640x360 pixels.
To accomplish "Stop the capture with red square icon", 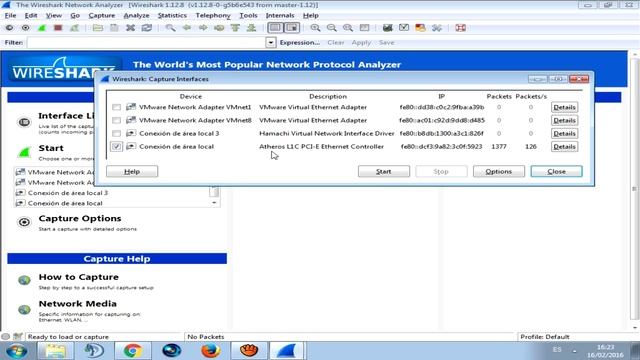I will [58, 28].
